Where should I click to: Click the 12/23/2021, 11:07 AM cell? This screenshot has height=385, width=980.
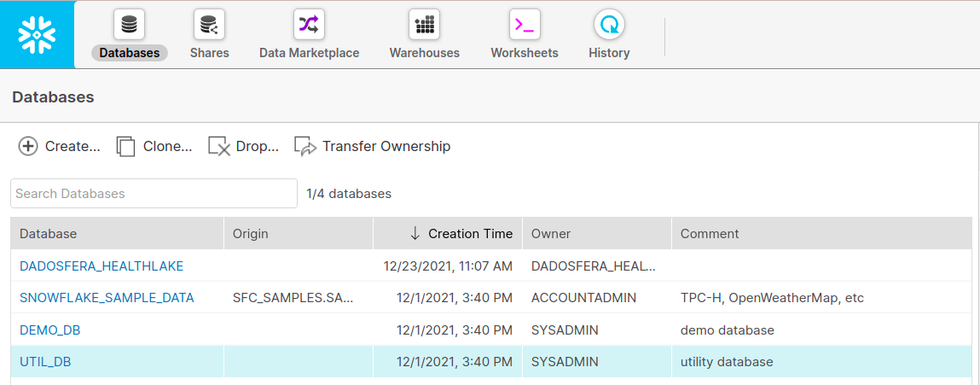pos(448,266)
